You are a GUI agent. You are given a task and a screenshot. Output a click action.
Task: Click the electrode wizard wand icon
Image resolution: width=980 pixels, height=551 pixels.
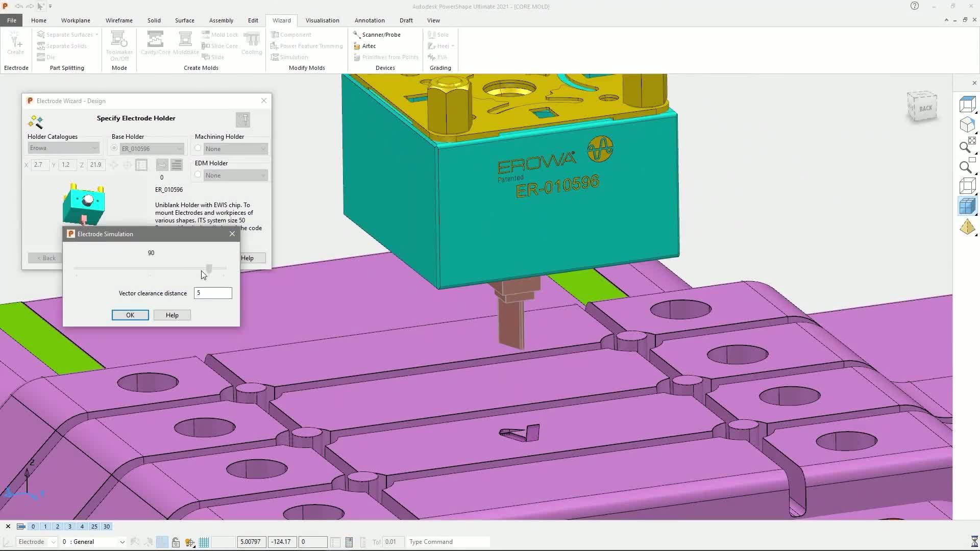click(36, 122)
